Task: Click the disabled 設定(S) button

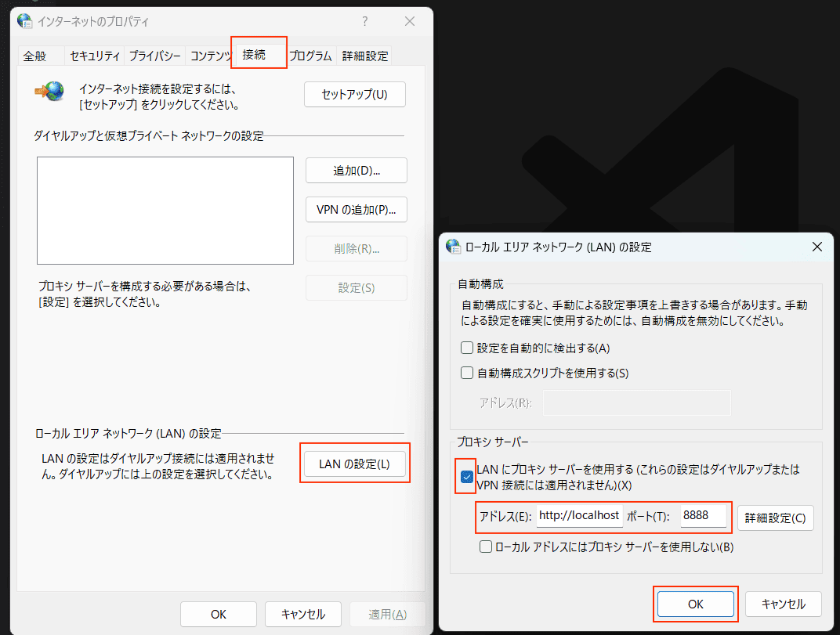Action: pos(357,287)
